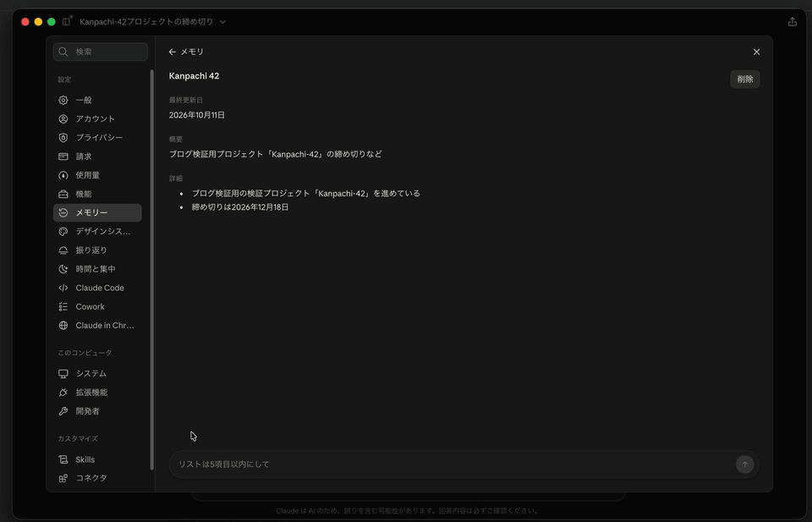The image size is (812, 522).
Task: Open 開発者 wrench icon
Action: (63, 411)
